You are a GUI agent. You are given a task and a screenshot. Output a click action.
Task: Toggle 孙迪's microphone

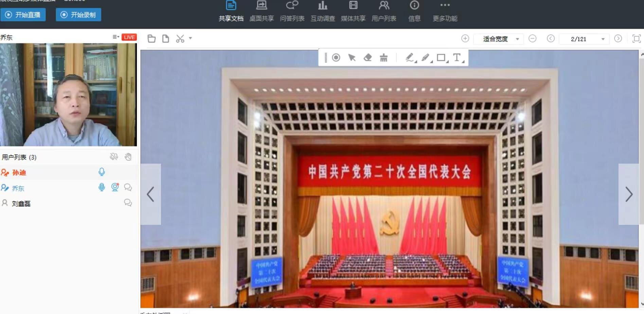coord(102,172)
